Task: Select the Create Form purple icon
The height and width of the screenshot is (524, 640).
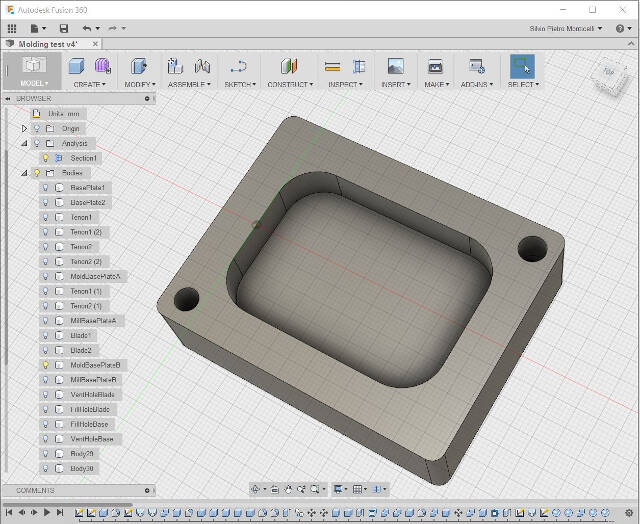Action: click(x=103, y=66)
